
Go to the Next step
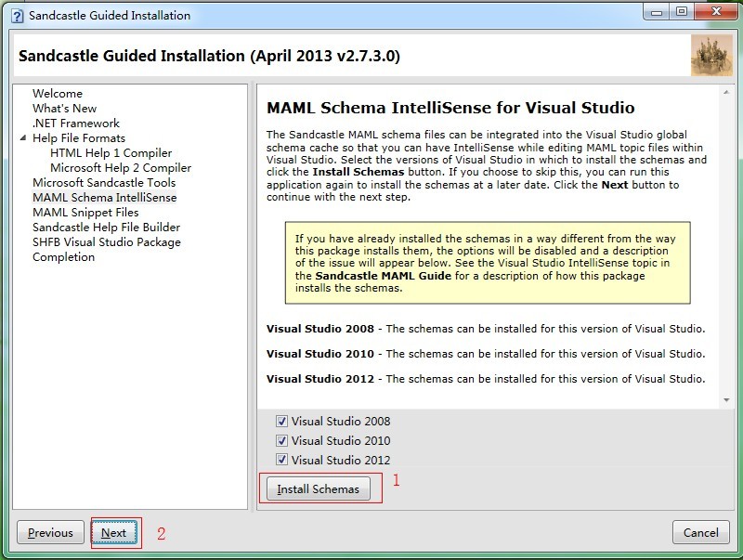(113, 533)
